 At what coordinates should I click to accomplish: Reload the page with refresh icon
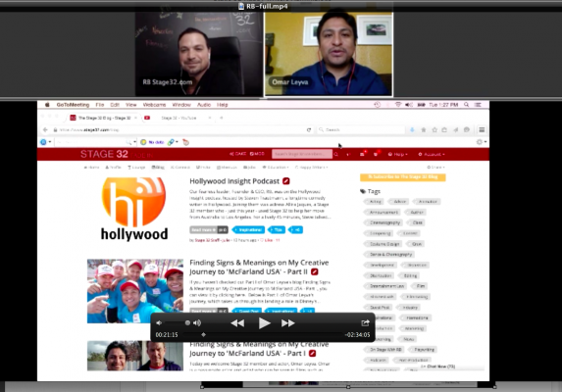(309, 129)
